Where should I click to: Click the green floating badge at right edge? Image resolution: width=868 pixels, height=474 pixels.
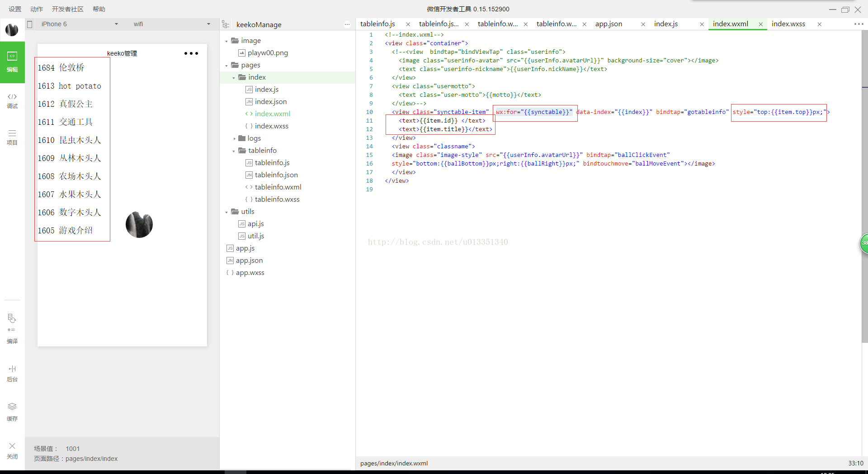[x=864, y=243]
